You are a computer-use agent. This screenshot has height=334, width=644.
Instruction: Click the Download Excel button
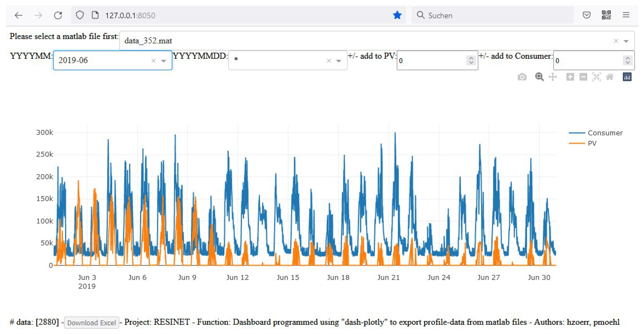92,322
